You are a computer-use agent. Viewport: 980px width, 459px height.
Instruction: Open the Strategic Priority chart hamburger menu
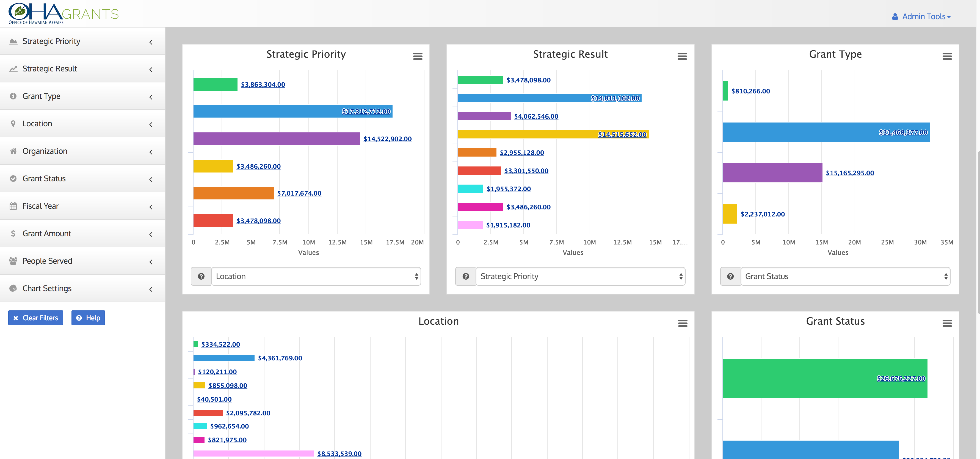pos(417,56)
